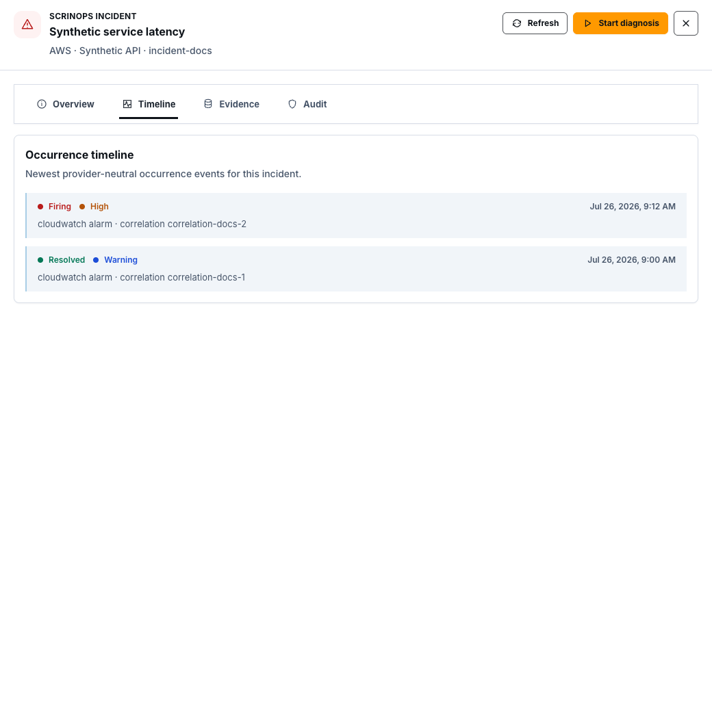The image size is (712, 728).
Task: Go to the Audit tab
Action: (307, 104)
